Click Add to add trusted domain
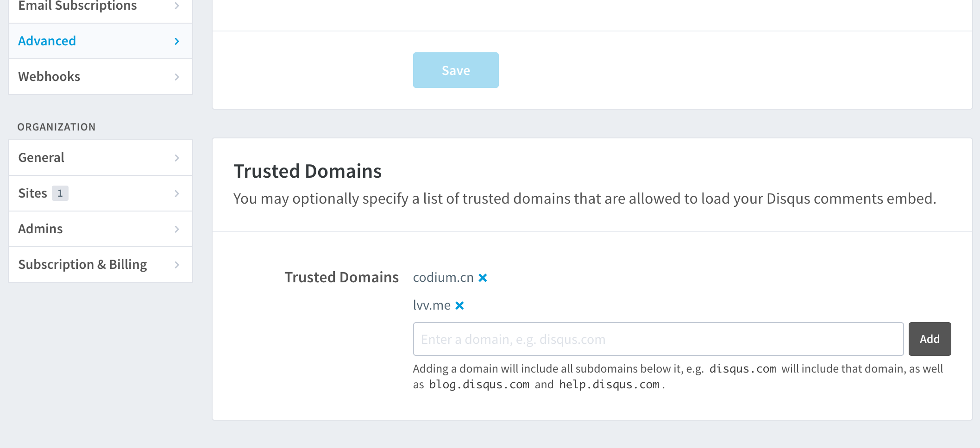 click(930, 339)
